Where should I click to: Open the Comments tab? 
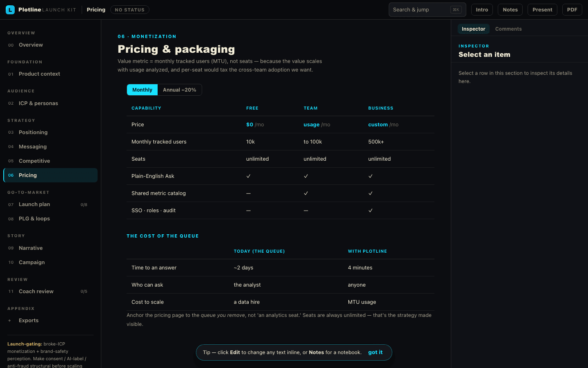click(x=508, y=29)
